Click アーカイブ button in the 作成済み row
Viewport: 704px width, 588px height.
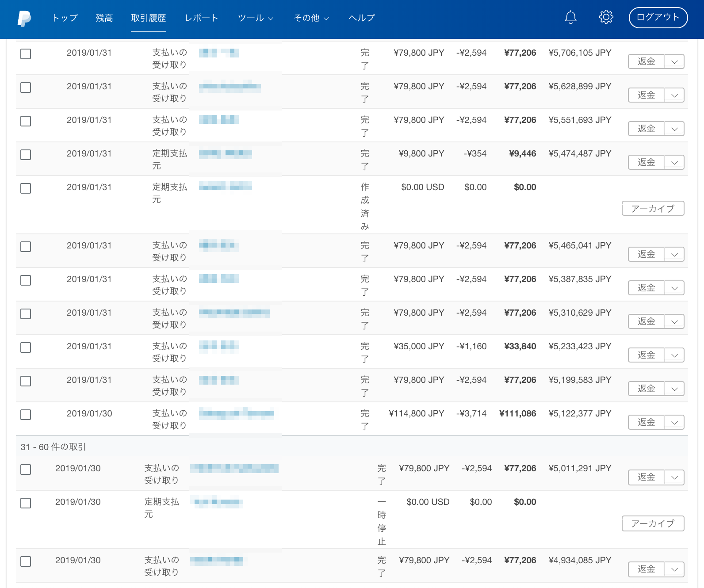[x=653, y=208]
